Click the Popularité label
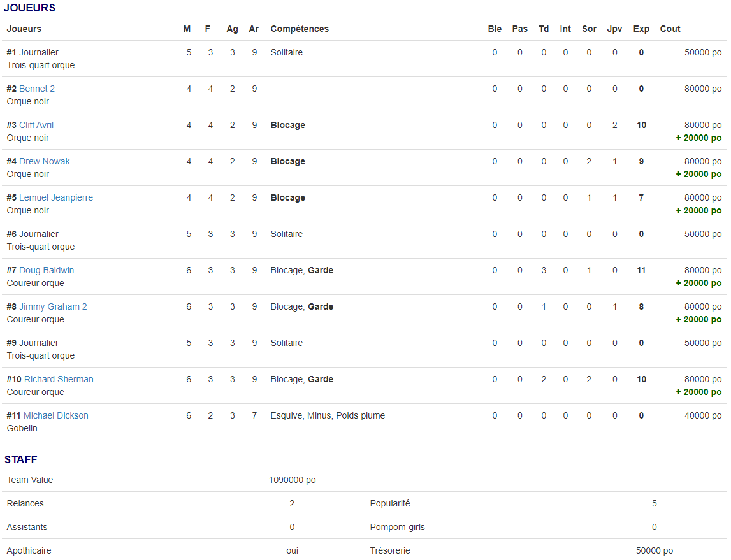 (x=390, y=503)
